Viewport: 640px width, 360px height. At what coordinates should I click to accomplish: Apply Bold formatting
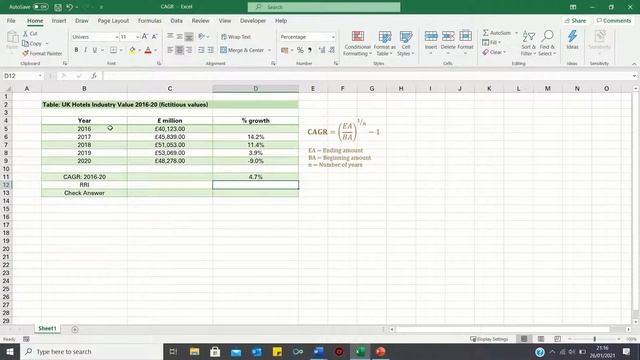click(x=76, y=50)
